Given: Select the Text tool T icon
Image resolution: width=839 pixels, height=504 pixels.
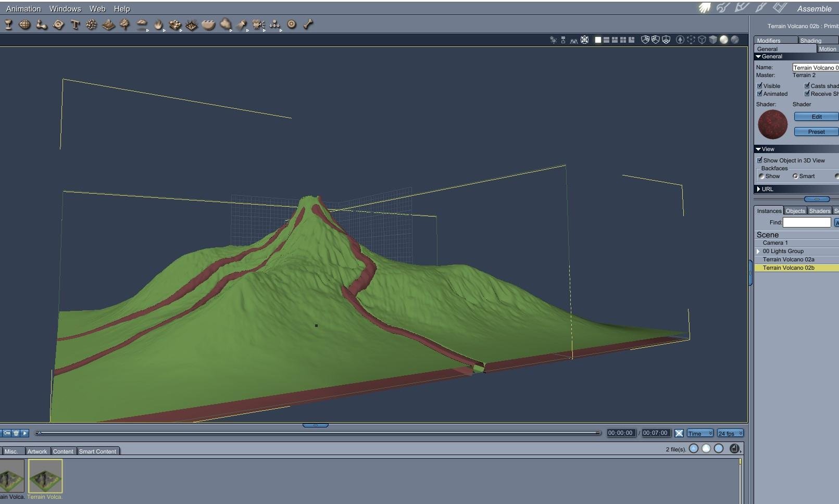Looking at the screenshot, I should 75,24.
